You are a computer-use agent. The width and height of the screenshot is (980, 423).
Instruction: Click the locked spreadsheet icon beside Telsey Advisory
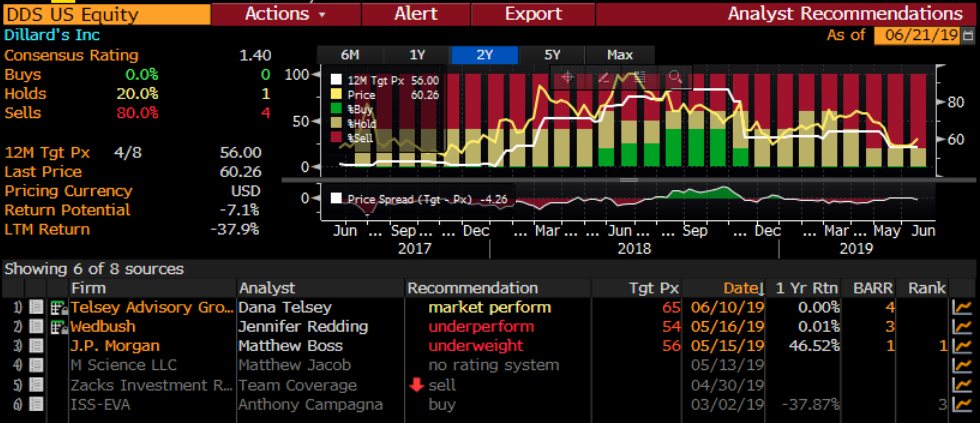(x=57, y=308)
